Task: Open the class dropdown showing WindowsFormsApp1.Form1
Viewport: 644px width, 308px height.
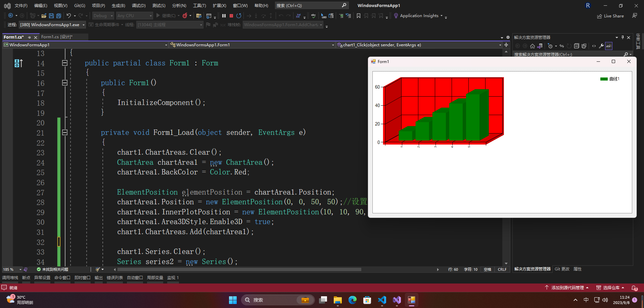Action: 252,45
